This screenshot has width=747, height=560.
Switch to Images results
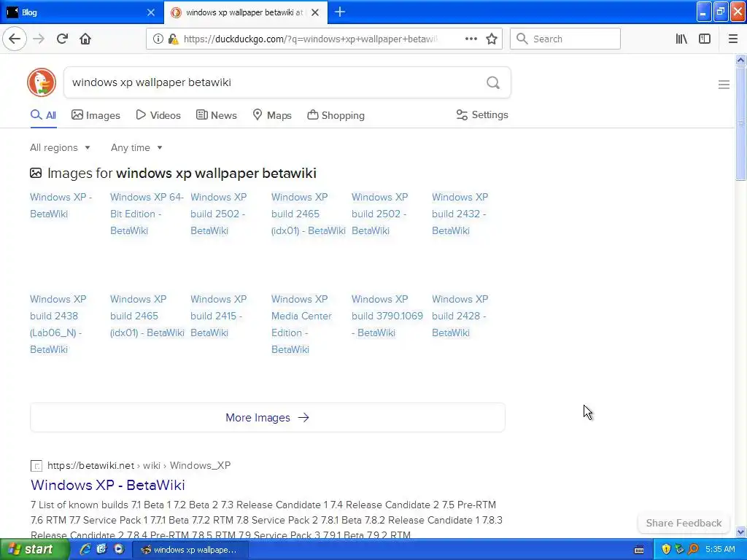96,115
